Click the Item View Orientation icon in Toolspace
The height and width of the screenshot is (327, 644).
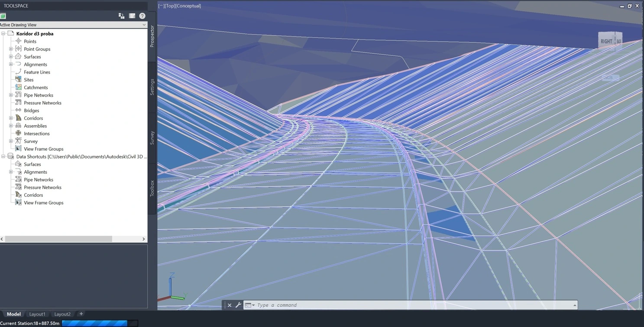point(122,16)
